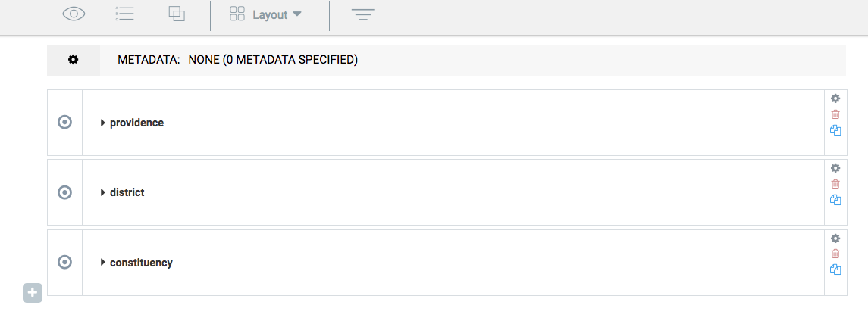
Task: Select the radio button beside district
Action: click(64, 192)
